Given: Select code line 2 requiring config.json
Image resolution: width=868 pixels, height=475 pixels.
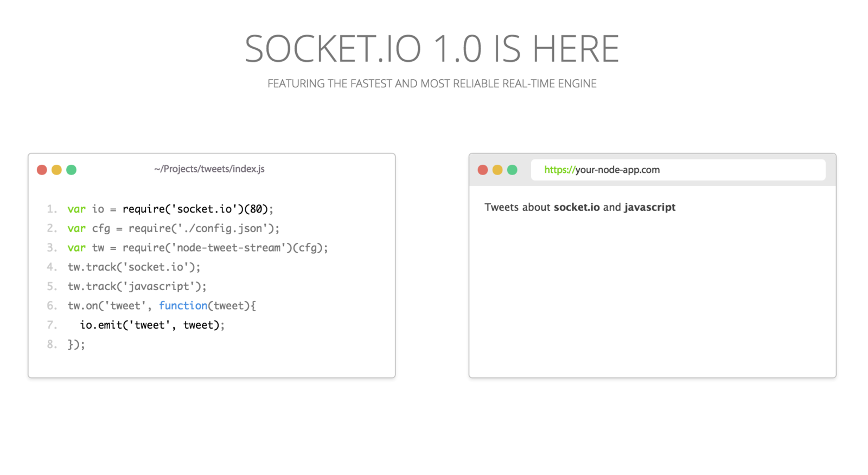Looking at the screenshot, I should (x=174, y=228).
